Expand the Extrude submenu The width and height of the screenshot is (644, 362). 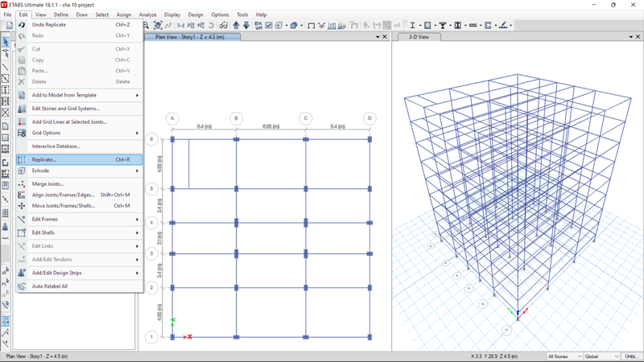pyautogui.click(x=80, y=171)
